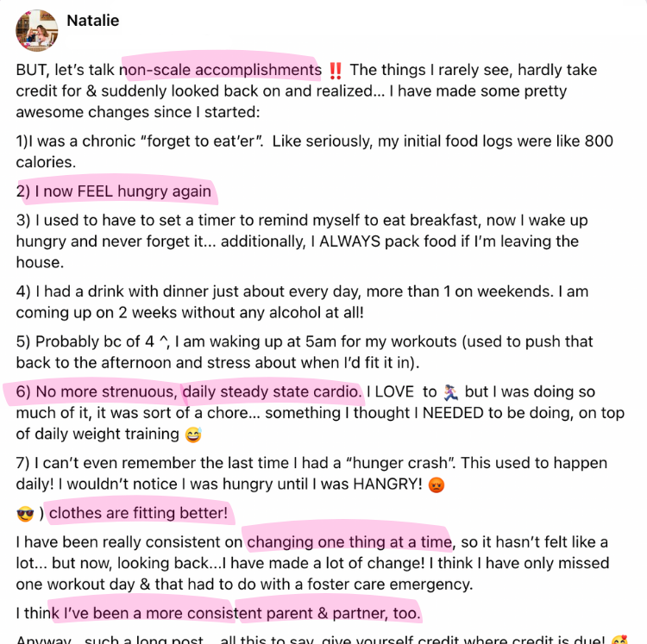
Task: Click the sweat-smile emoji after weight training
Action: coord(193,435)
